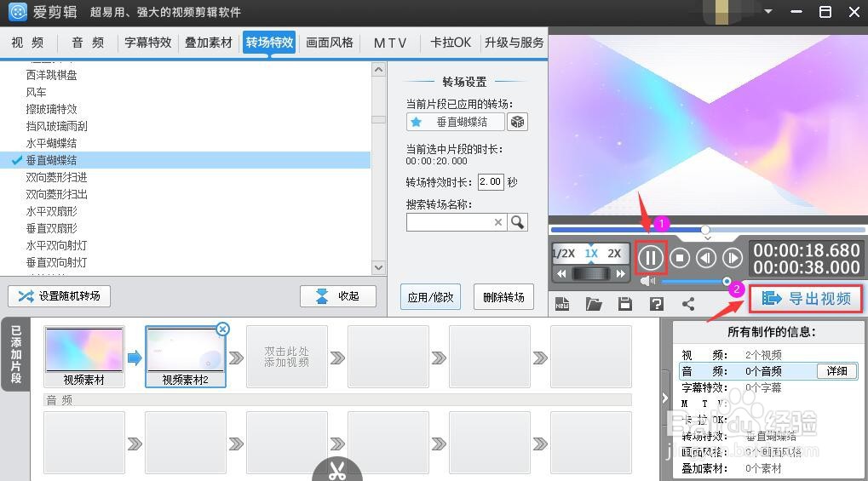This screenshot has width=868, height=481.
Task: Adjust the volume slider handle
Action: click(727, 281)
